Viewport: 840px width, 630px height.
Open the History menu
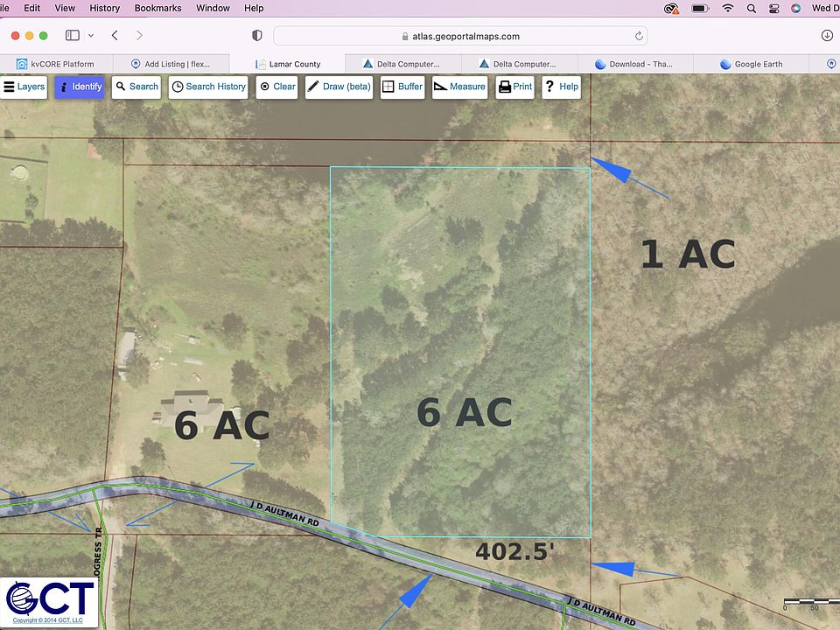[x=104, y=8]
